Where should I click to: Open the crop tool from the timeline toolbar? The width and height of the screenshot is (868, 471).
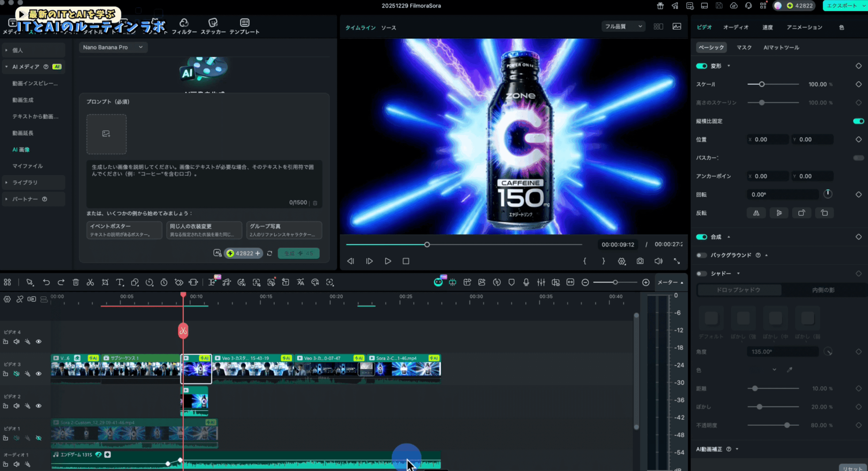pos(105,282)
